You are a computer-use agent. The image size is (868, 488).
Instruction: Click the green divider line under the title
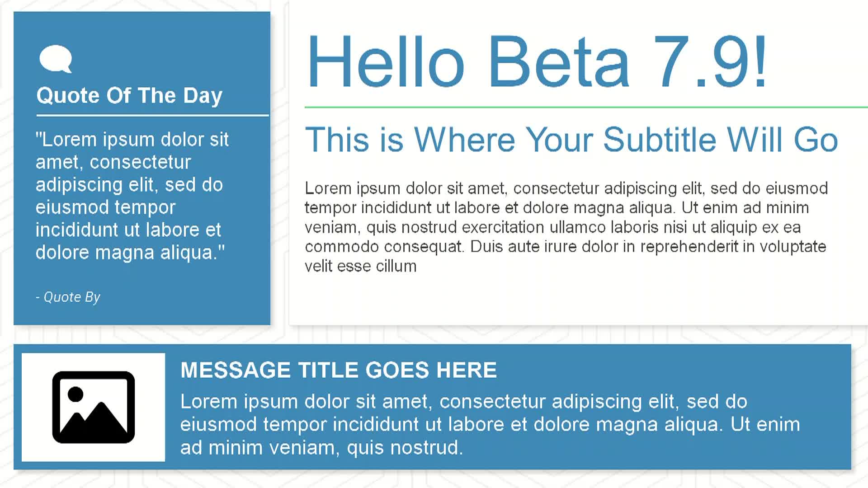585,108
